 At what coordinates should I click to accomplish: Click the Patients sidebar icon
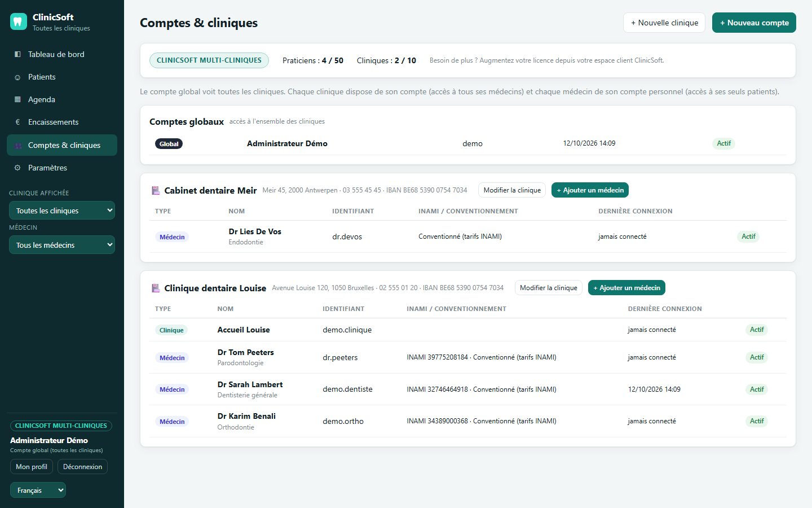[x=17, y=77]
